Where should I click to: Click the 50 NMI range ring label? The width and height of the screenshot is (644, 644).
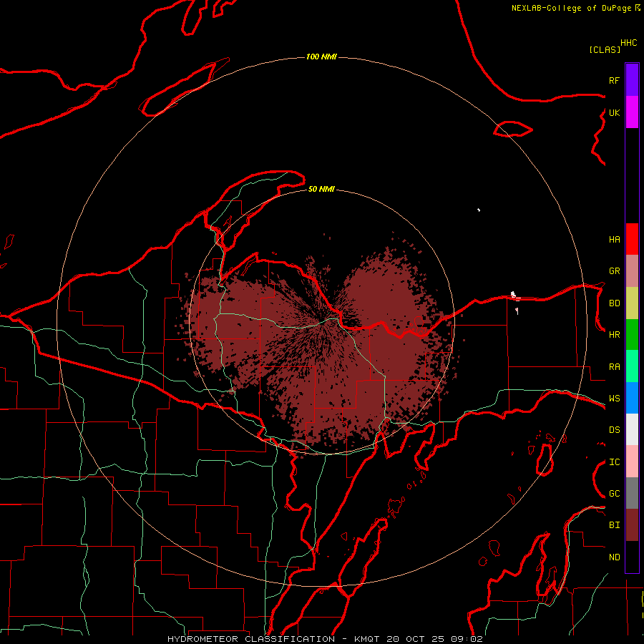pyautogui.click(x=321, y=189)
